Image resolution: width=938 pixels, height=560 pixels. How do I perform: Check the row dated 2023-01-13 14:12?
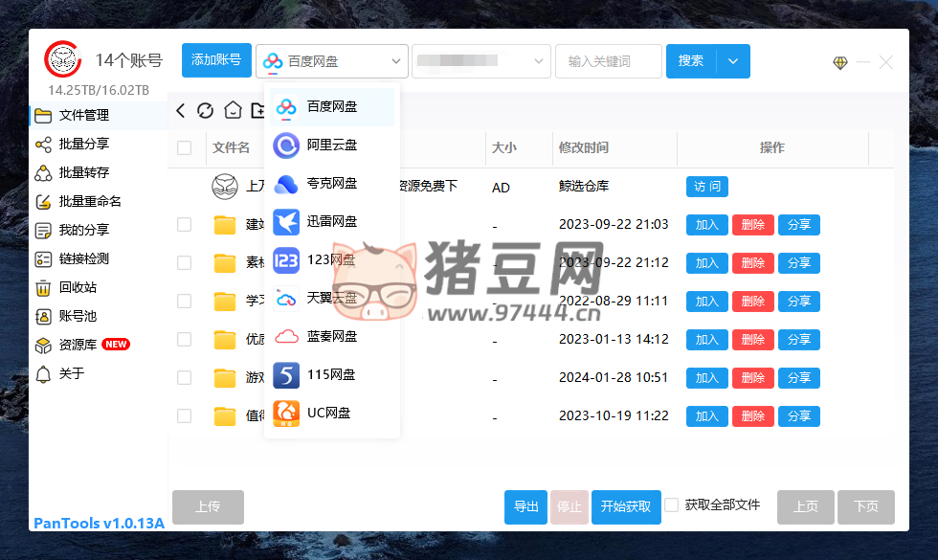(184, 339)
